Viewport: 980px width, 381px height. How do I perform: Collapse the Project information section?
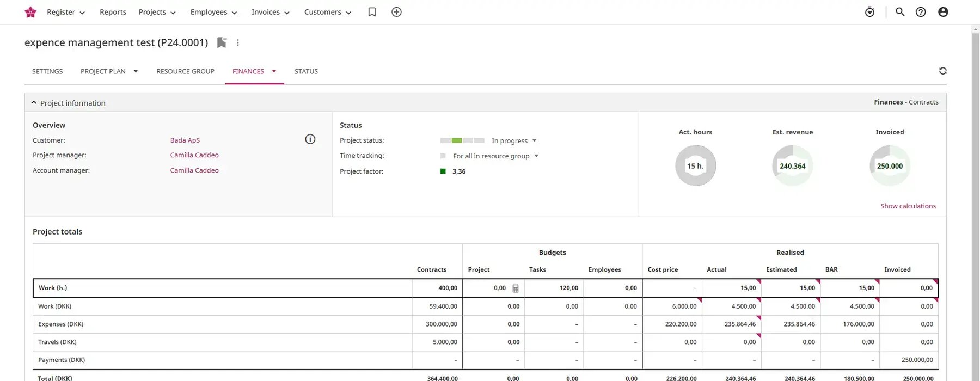[34, 103]
